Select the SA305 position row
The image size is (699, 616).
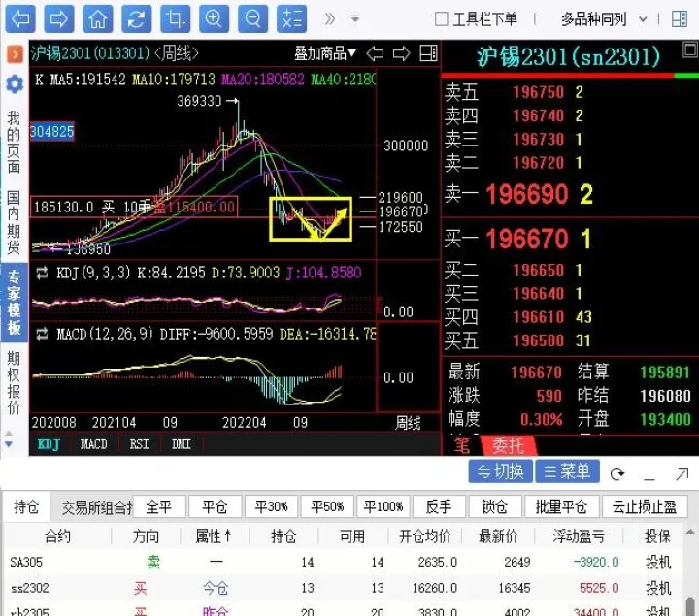[342, 562]
